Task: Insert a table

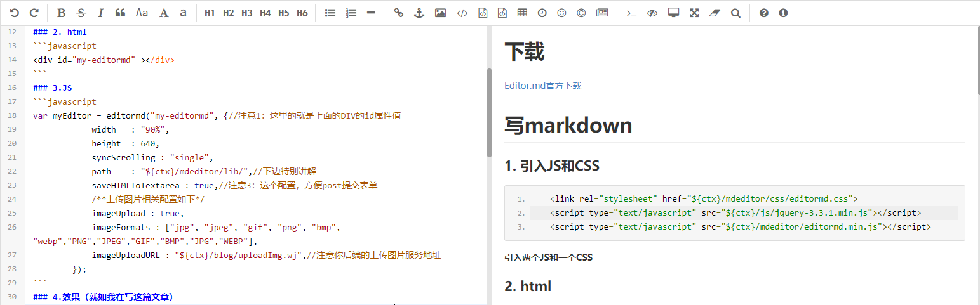Action: 522,13
